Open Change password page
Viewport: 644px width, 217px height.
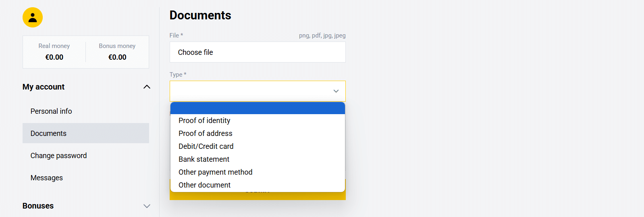[58, 156]
